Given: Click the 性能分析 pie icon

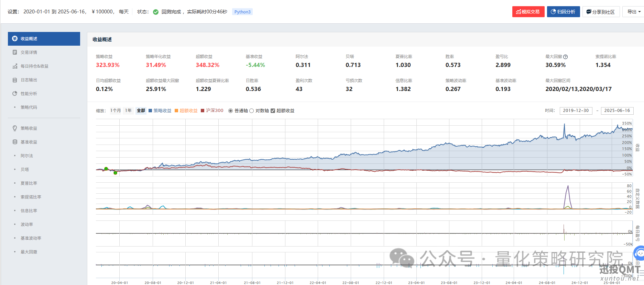Looking at the screenshot, I should point(15,94).
